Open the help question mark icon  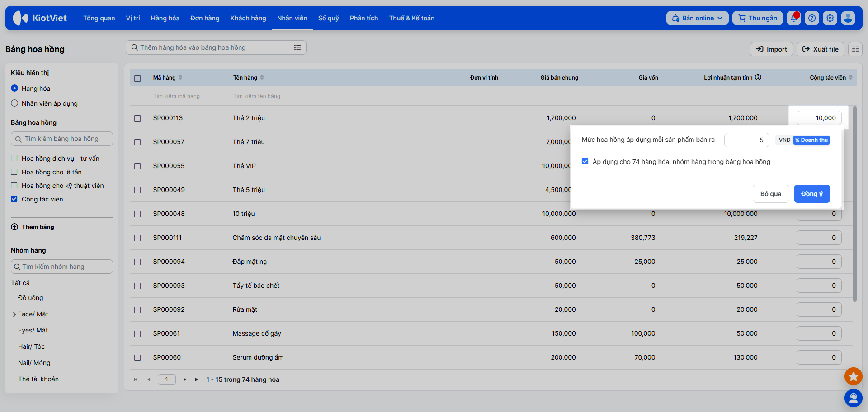[x=812, y=18]
